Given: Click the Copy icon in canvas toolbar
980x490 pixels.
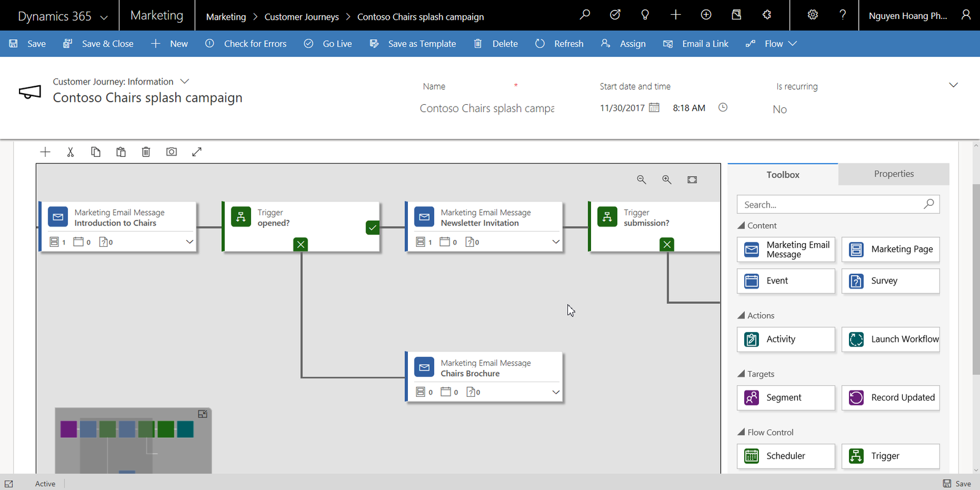Looking at the screenshot, I should click(96, 152).
